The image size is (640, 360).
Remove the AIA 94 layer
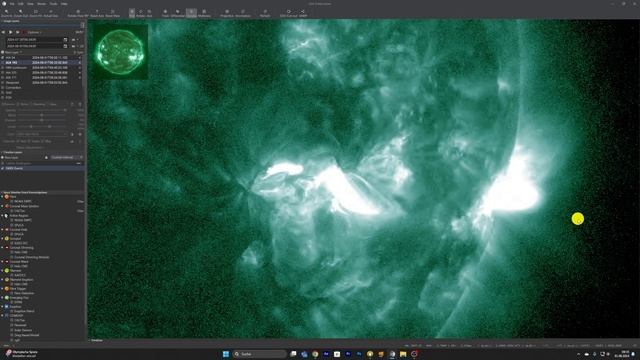[80, 58]
